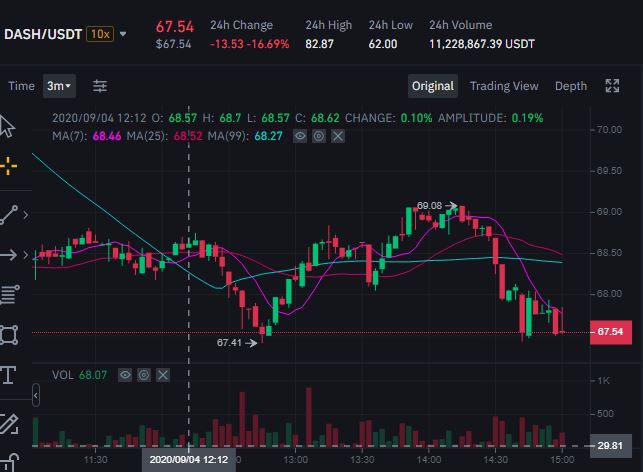Image resolution: width=643 pixels, height=472 pixels.
Task: Click the 10x leverage badge
Action: click(x=100, y=34)
